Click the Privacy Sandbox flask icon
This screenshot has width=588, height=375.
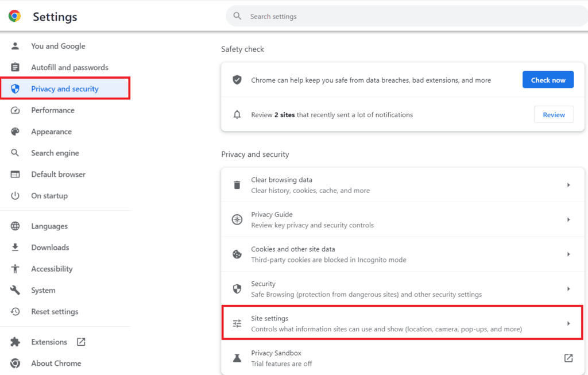coord(237,358)
